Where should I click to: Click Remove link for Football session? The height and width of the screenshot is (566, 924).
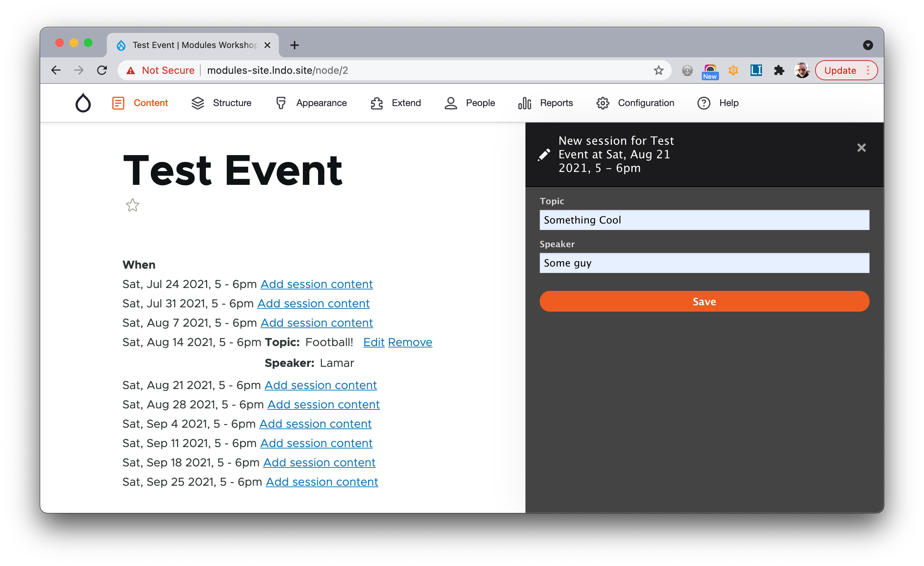point(410,342)
